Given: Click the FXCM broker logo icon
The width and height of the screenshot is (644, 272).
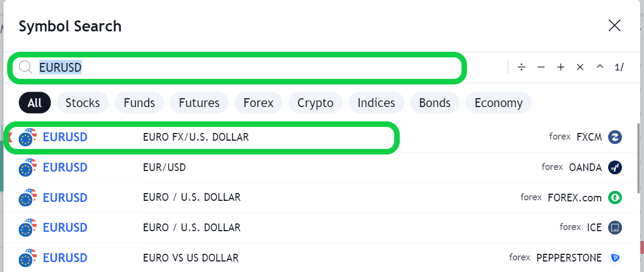Looking at the screenshot, I should click(x=615, y=137).
